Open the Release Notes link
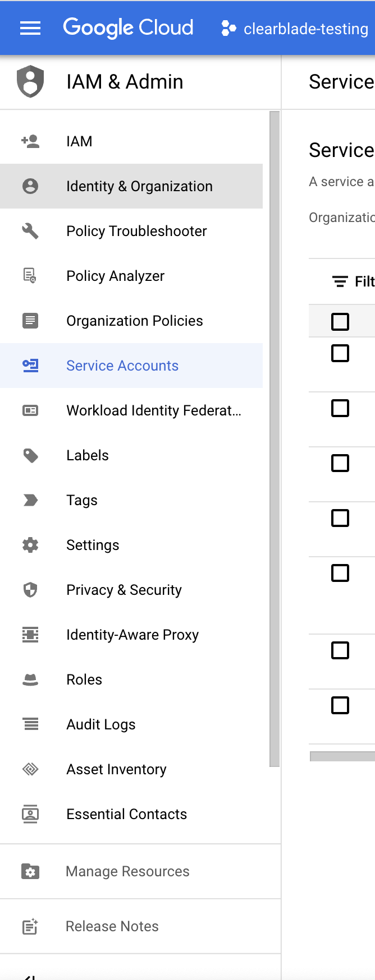Viewport: 375px width, 980px height. (112, 926)
